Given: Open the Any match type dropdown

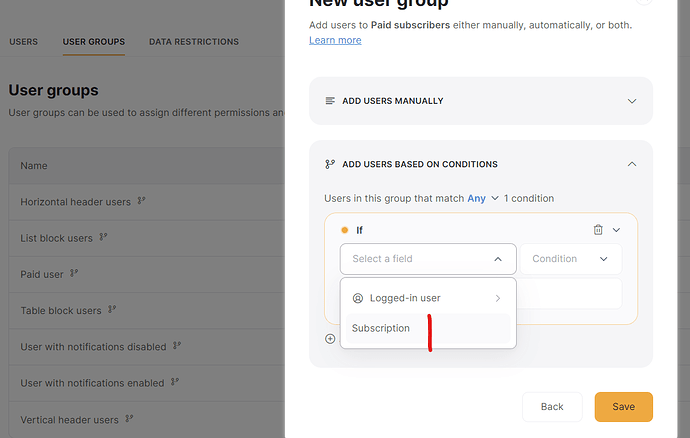Looking at the screenshot, I should [x=483, y=199].
